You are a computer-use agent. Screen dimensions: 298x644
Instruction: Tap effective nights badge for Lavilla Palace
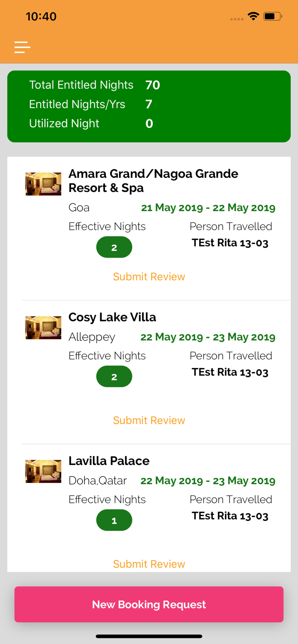click(114, 520)
